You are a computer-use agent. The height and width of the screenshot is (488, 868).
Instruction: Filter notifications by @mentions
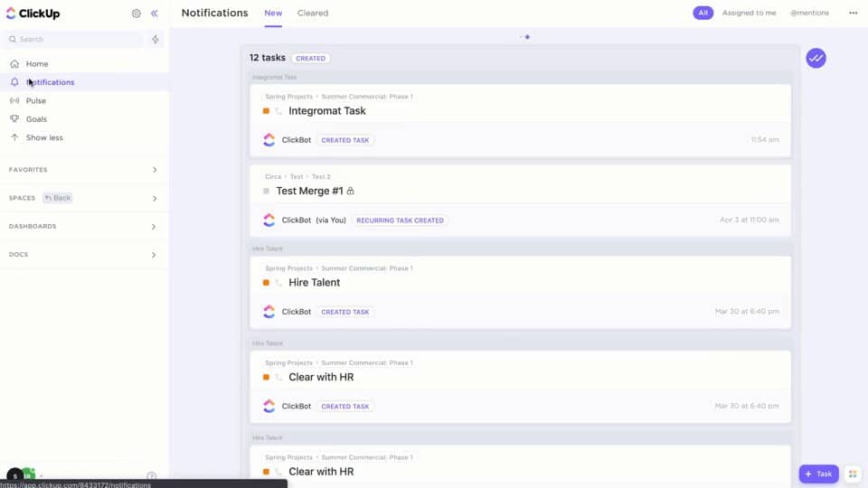point(809,13)
